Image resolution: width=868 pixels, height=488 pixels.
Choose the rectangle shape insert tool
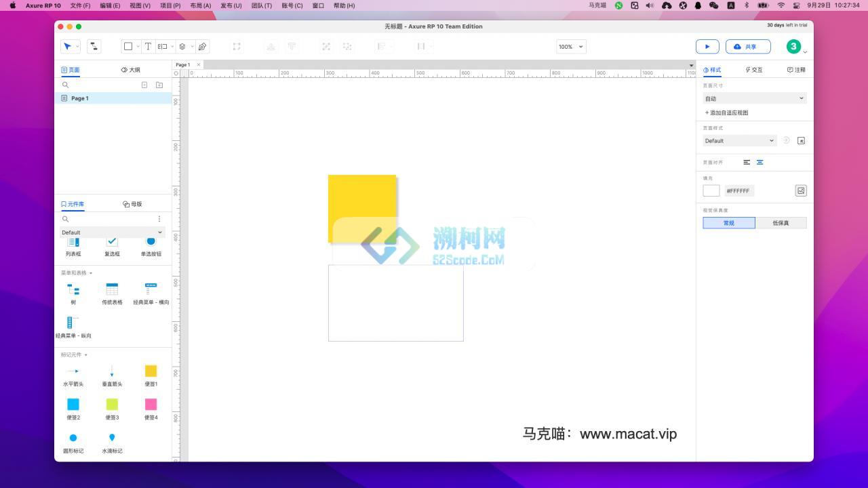tap(127, 46)
